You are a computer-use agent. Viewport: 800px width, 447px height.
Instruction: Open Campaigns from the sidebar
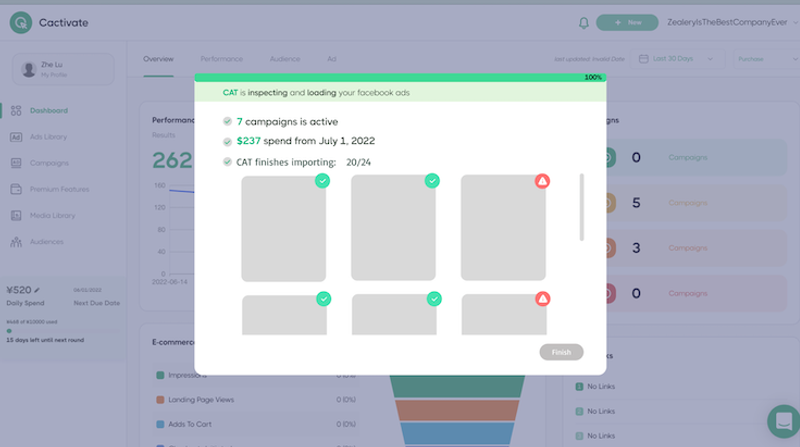(x=49, y=163)
